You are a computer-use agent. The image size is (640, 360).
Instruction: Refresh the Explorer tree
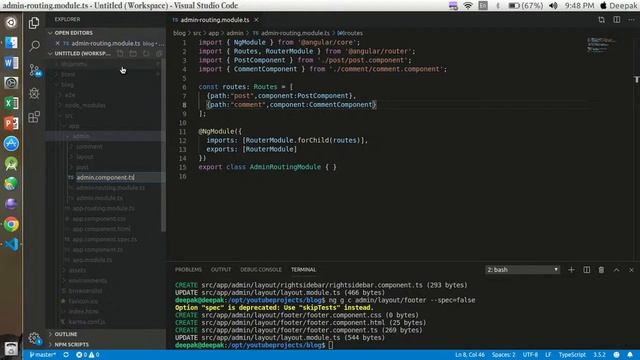[146, 53]
